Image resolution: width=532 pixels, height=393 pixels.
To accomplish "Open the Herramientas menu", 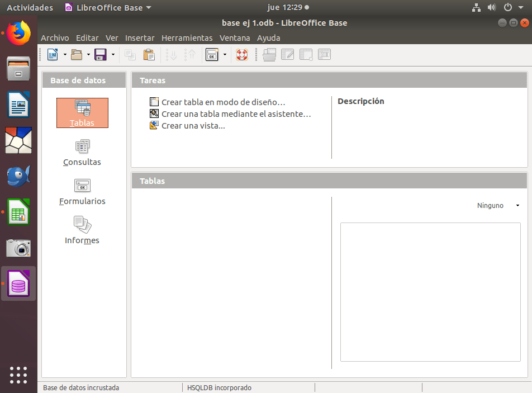I will coord(187,38).
